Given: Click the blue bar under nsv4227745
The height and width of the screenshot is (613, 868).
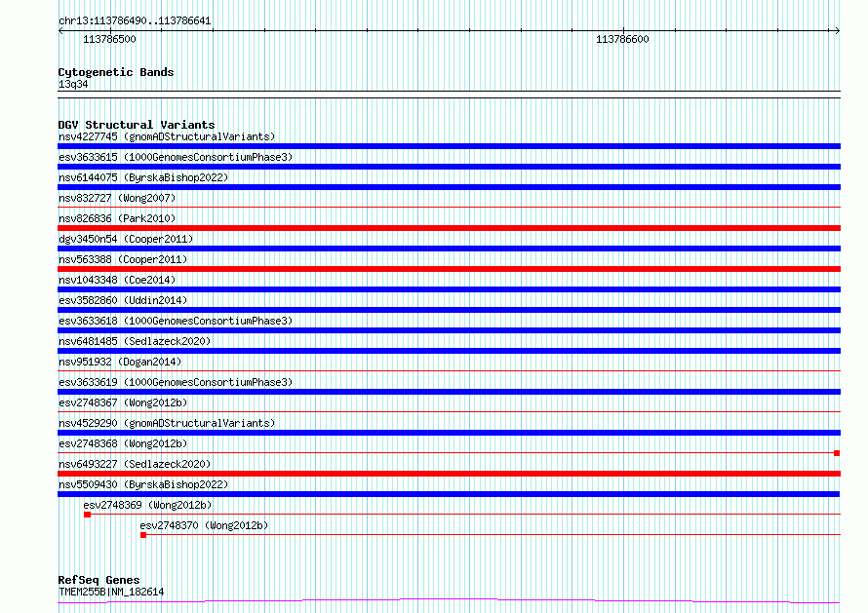Looking at the screenshot, I should [x=449, y=146].
